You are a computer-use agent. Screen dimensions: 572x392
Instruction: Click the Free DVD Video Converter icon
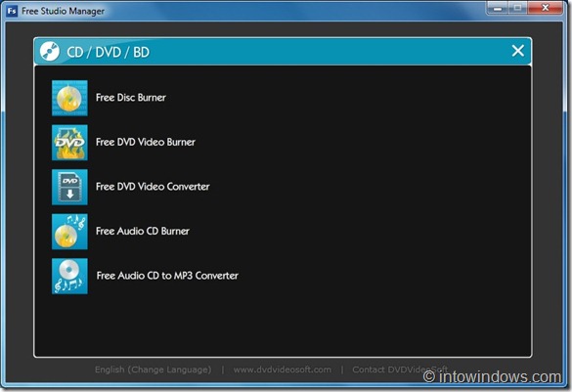tap(69, 187)
